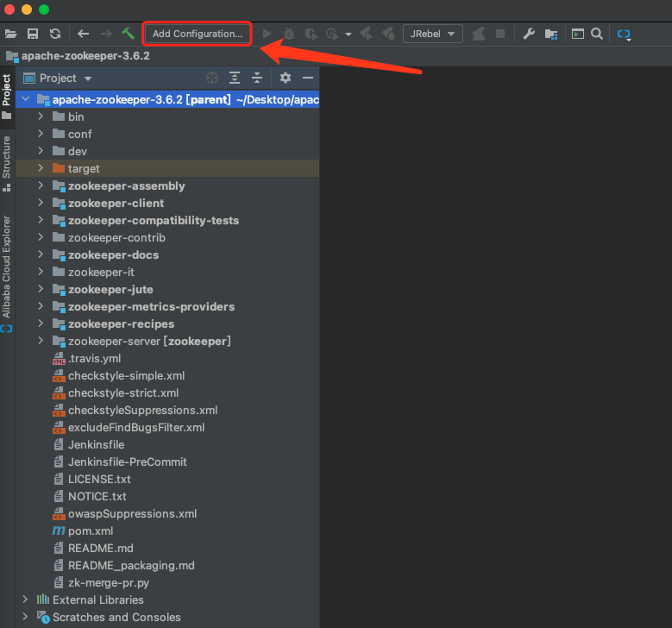The height and width of the screenshot is (628, 672).
Task: Locate opened file with crosshair icon
Action: [212, 78]
